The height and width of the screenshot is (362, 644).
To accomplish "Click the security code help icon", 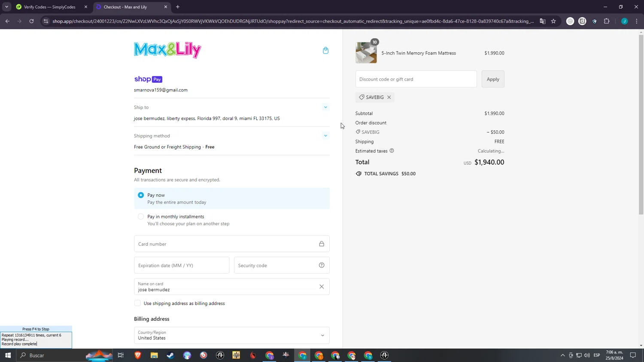I will tap(322, 265).
